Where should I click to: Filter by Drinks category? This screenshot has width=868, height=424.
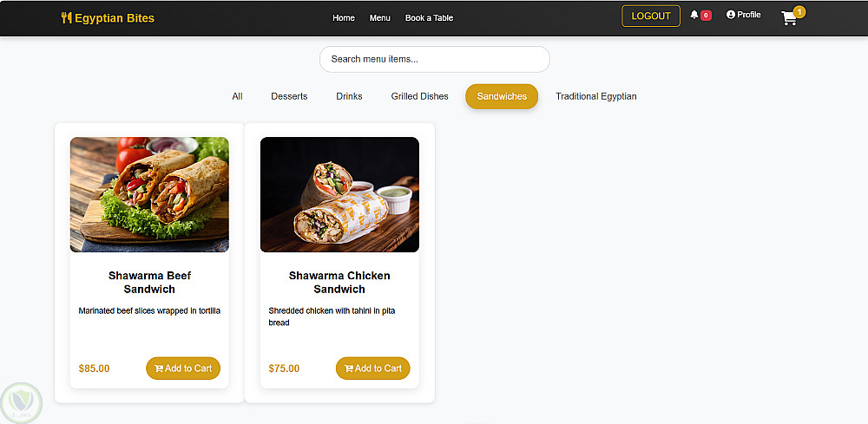click(349, 96)
